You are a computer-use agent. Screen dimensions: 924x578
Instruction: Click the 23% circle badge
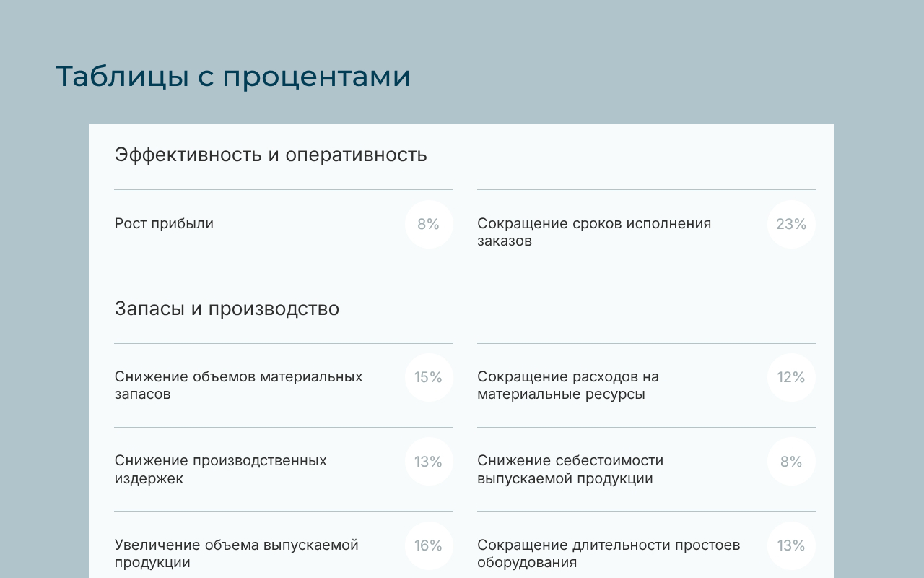[791, 224]
